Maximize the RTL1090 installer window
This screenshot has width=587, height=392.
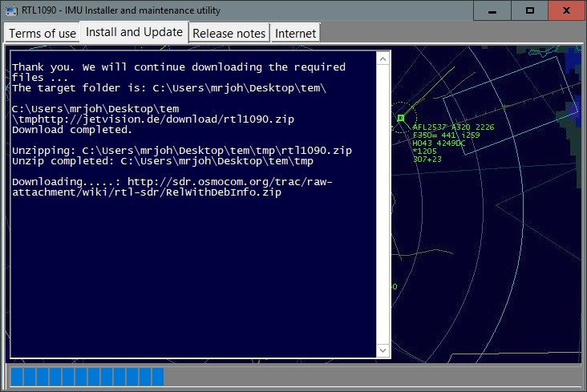tap(530, 10)
